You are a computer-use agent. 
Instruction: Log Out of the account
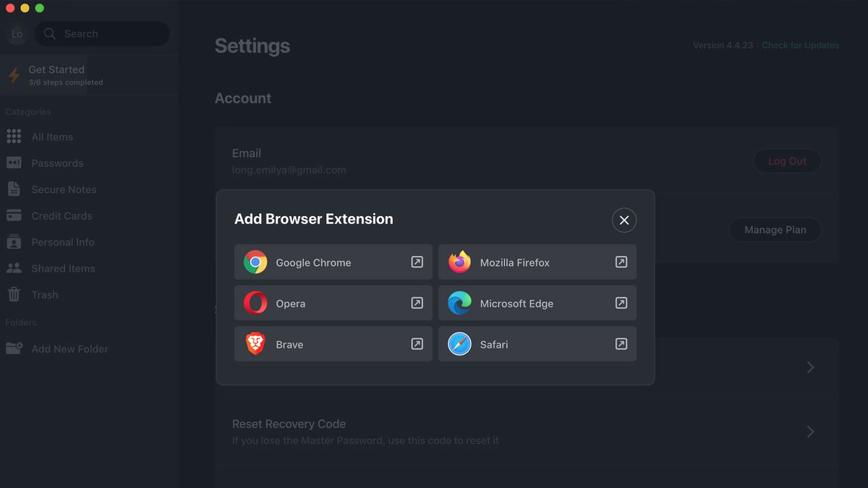[787, 160]
